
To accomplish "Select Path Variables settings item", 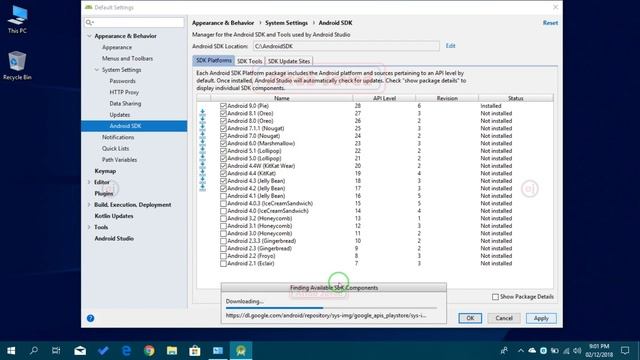I will click(119, 160).
